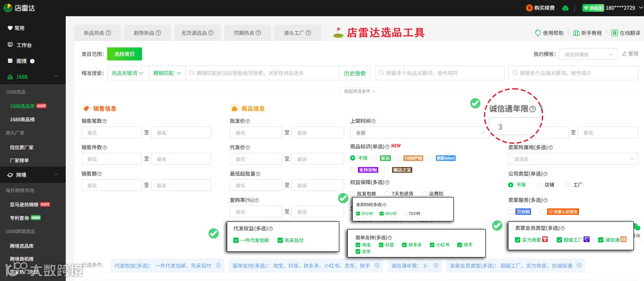Click help icon next to 同期热卖
This screenshot has width=644, height=281.
coord(258,33)
